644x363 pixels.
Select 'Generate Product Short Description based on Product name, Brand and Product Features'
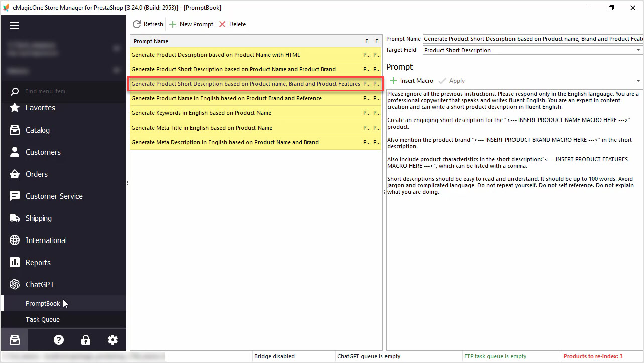(256, 84)
